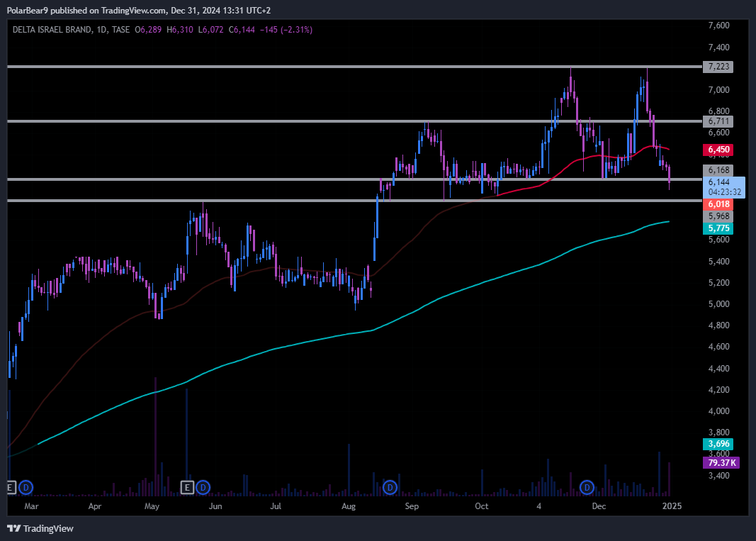This screenshot has width=756, height=541.
Task: Click the 7,000 tick on price axis
Action: pyautogui.click(x=718, y=90)
